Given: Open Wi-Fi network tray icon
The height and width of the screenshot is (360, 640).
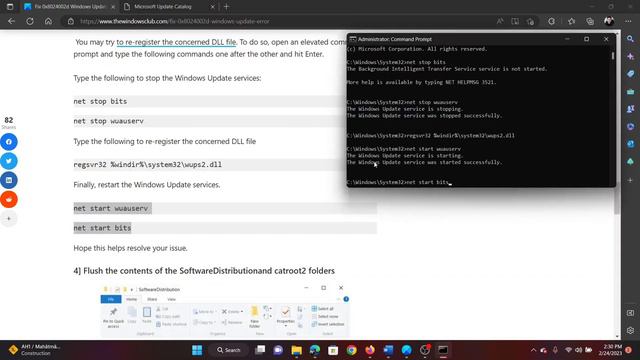Looking at the screenshot, I should coord(568,350).
